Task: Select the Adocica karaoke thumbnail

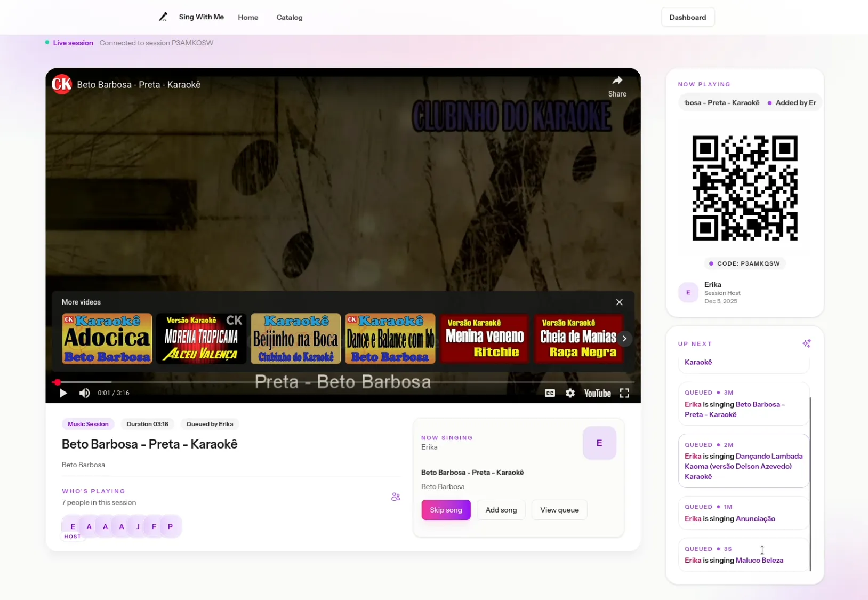Action: 107,339
